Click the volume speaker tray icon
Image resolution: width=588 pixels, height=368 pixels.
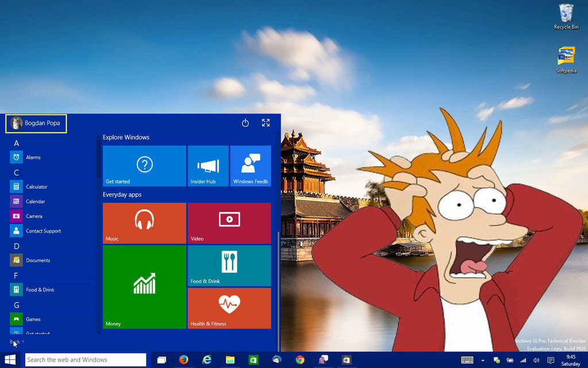[536, 360]
